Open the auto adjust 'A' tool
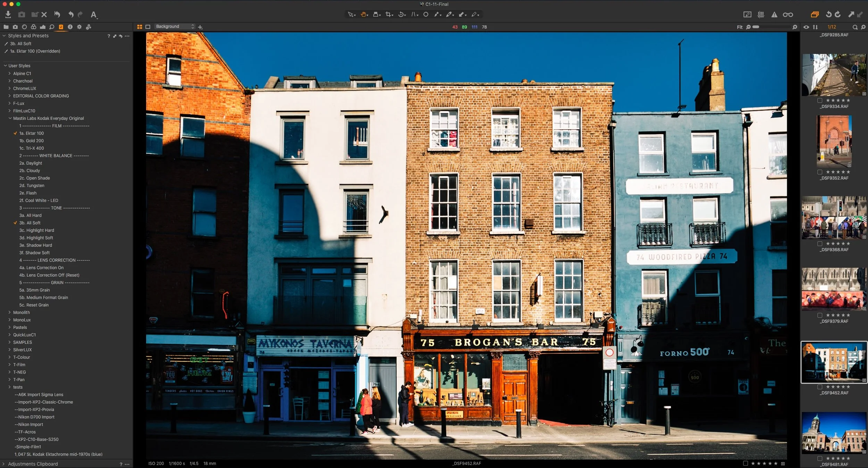This screenshot has height=468, width=868. 93,15
